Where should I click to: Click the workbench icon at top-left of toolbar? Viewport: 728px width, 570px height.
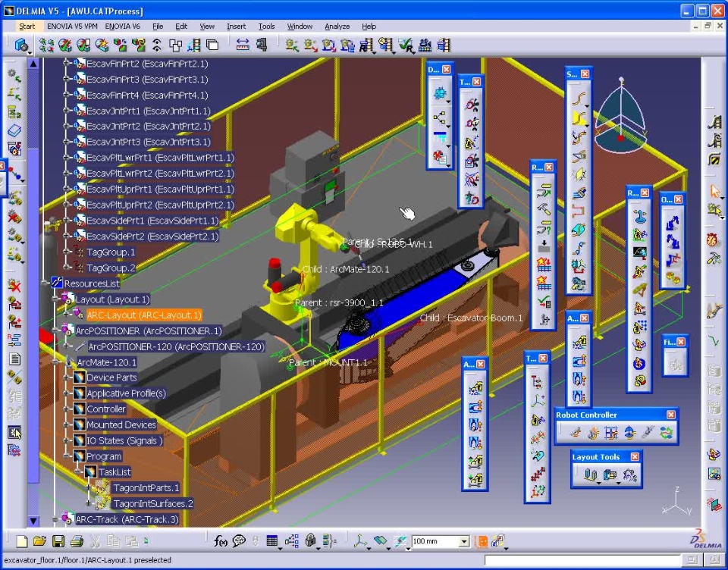[21, 45]
